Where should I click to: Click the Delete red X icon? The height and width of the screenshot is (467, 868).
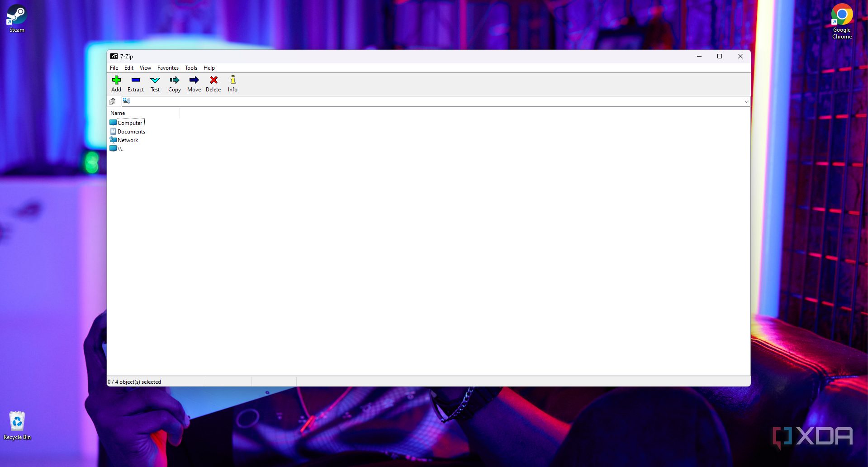pos(213,80)
